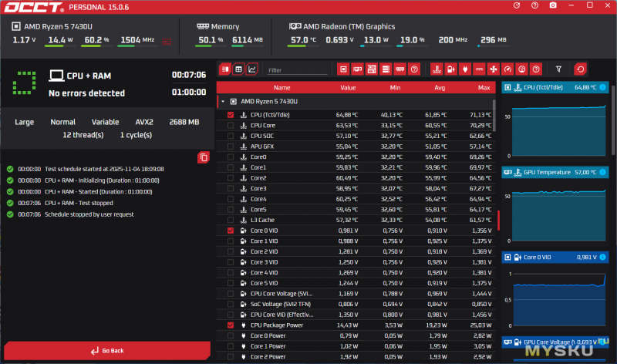Sort the sensor table by Max column
Image resolution: width=617 pixels, height=364 pixels.
[484, 87]
